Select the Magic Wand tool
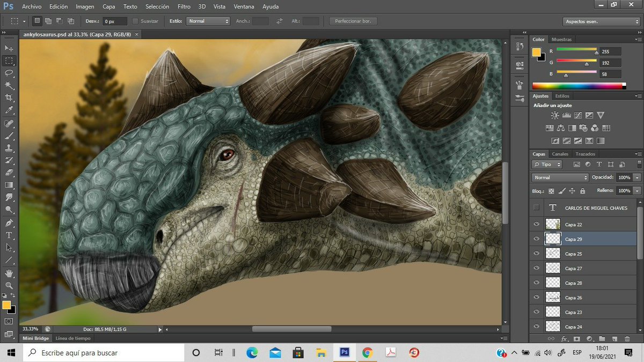Screen dimensions: 644x362 9,85
